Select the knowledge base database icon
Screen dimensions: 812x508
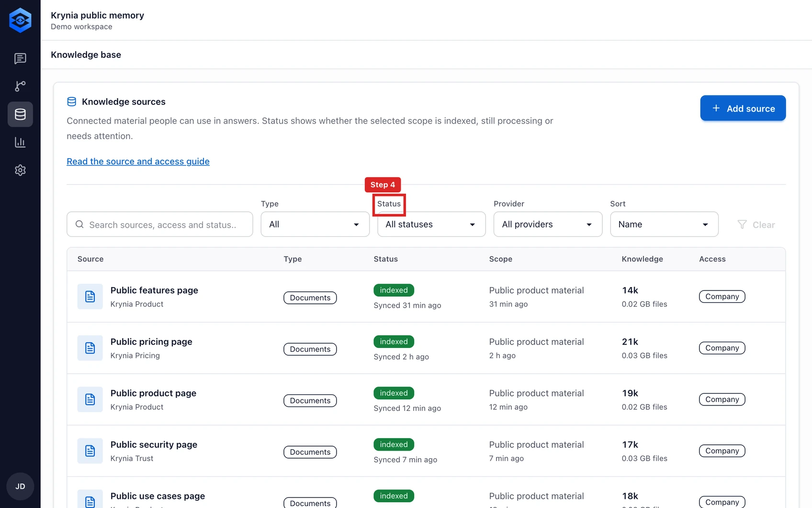pyautogui.click(x=20, y=114)
